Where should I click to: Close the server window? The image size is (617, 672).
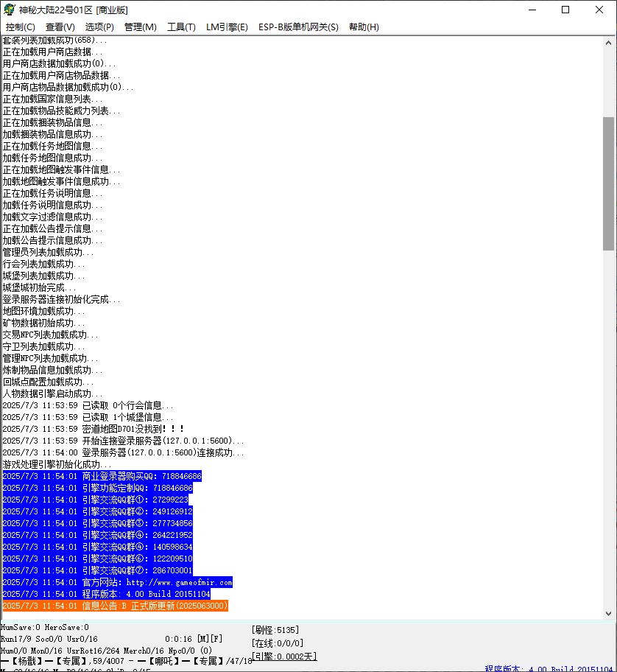pos(599,10)
